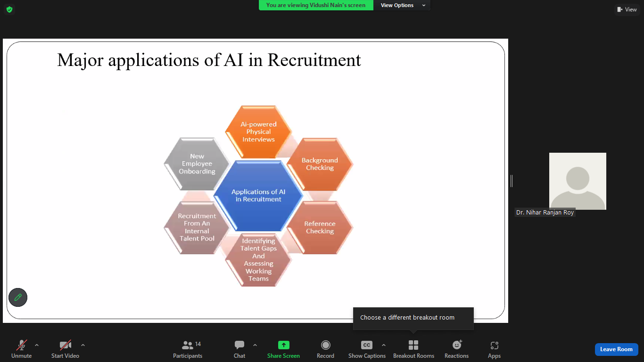Unmute the microphone
The image size is (644, 362).
tap(22, 349)
